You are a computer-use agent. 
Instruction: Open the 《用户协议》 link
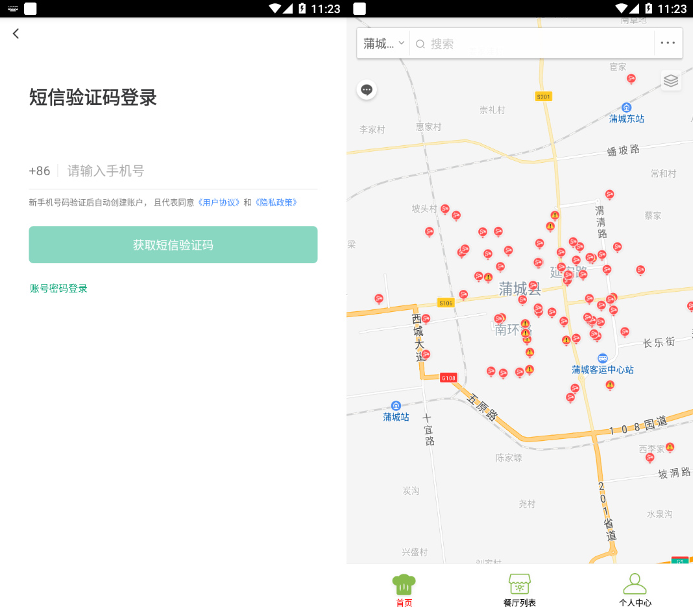pyautogui.click(x=220, y=202)
